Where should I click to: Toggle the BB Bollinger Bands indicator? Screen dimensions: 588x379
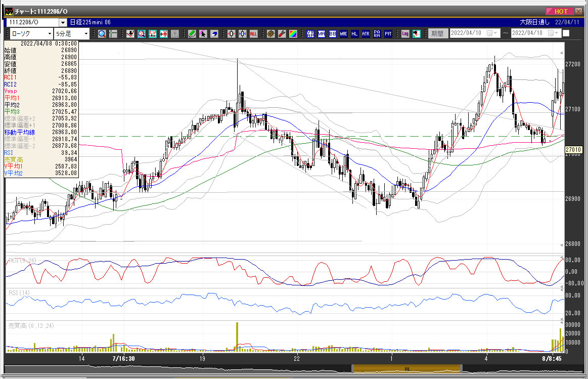332,34
